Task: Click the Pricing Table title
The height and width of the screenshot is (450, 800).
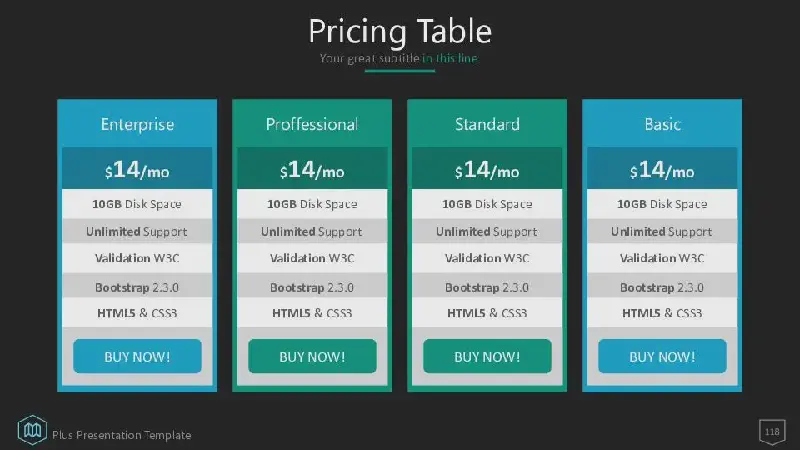Action: click(400, 31)
